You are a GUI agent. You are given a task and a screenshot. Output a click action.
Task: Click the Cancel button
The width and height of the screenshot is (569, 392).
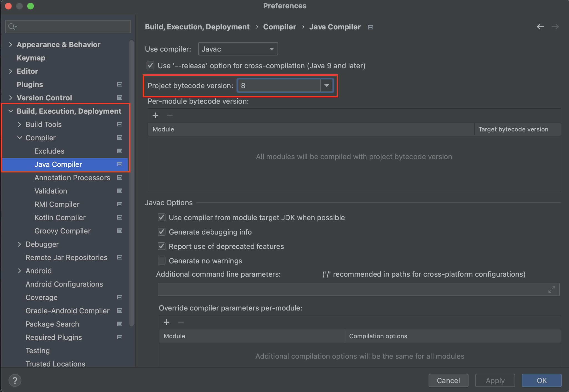[448, 380]
